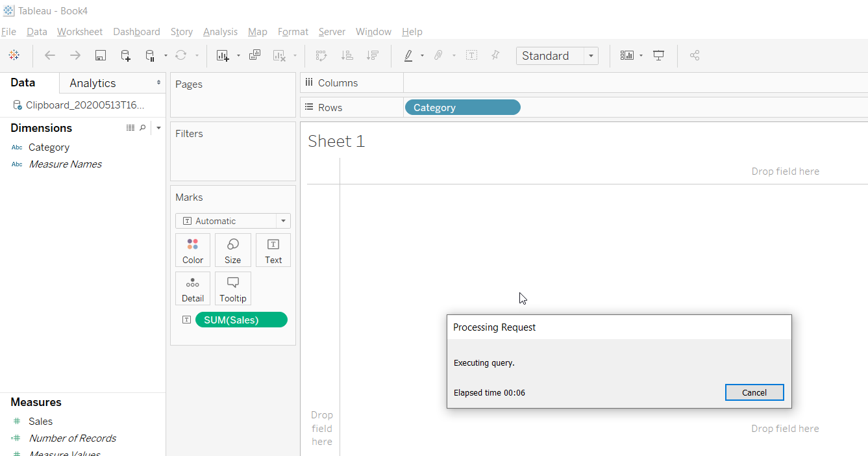Save the workbook with the floppy icon
Image resolution: width=868 pixels, height=456 pixels.
click(101, 56)
